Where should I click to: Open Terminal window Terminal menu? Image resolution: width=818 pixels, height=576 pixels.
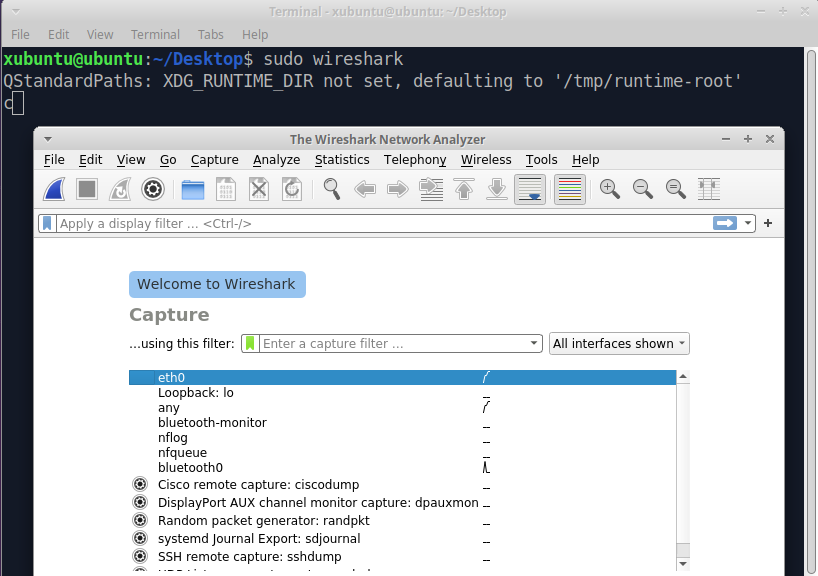point(155,34)
